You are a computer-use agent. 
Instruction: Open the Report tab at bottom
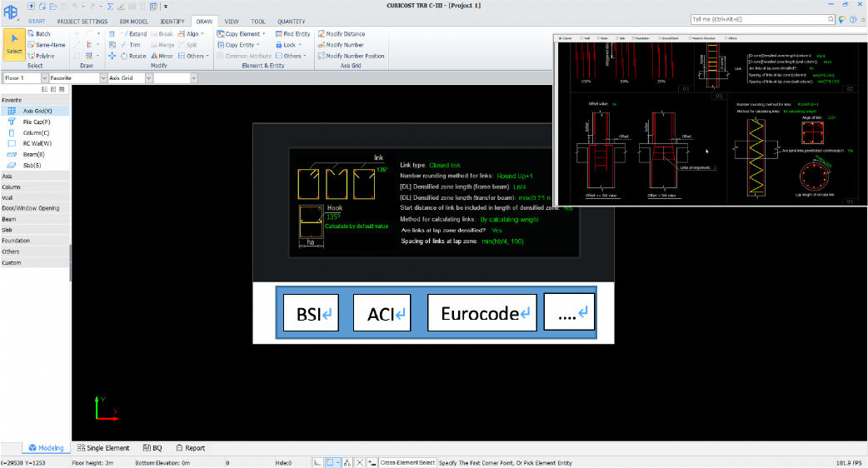point(189,448)
